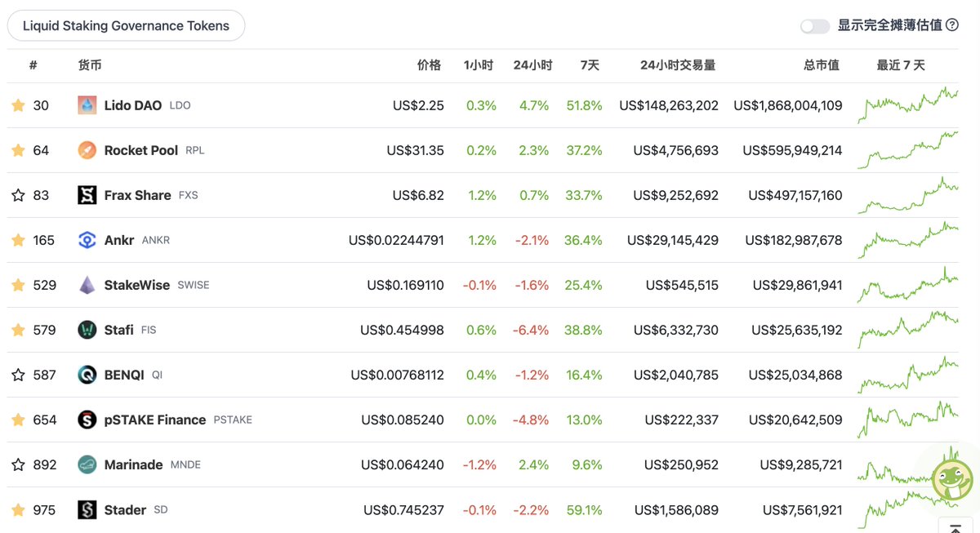The height and width of the screenshot is (533, 980).
Task: Click the -6.4% 24-hour change
Action: coord(532,330)
